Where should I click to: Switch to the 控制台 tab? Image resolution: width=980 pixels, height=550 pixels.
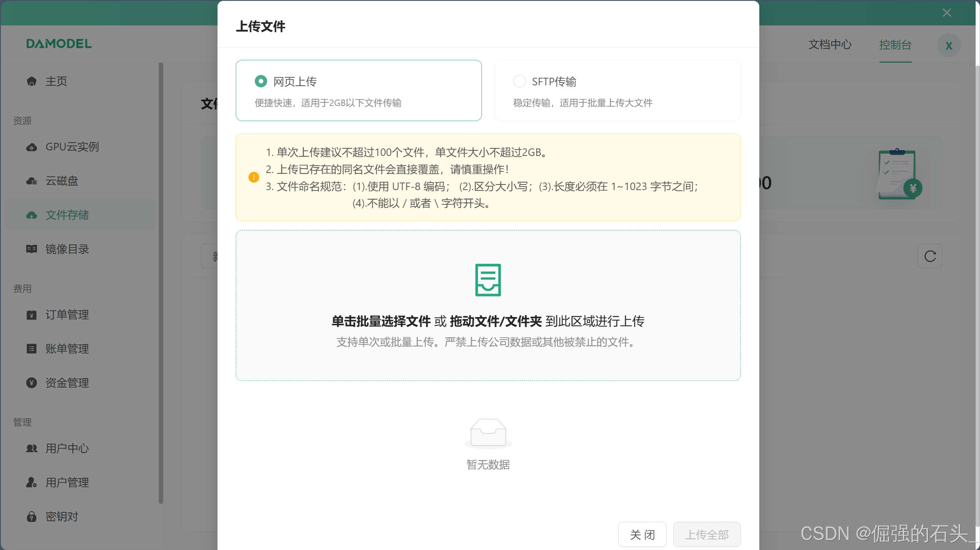pyautogui.click(x=895, y=44)
